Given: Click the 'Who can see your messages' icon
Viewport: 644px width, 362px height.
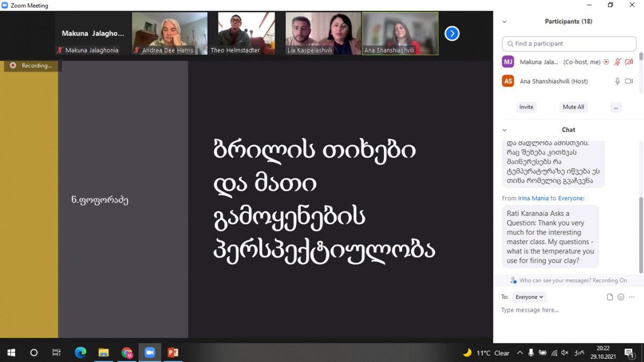Looking at the screenshot, I should pyautogui.click(x=514, y=280).
